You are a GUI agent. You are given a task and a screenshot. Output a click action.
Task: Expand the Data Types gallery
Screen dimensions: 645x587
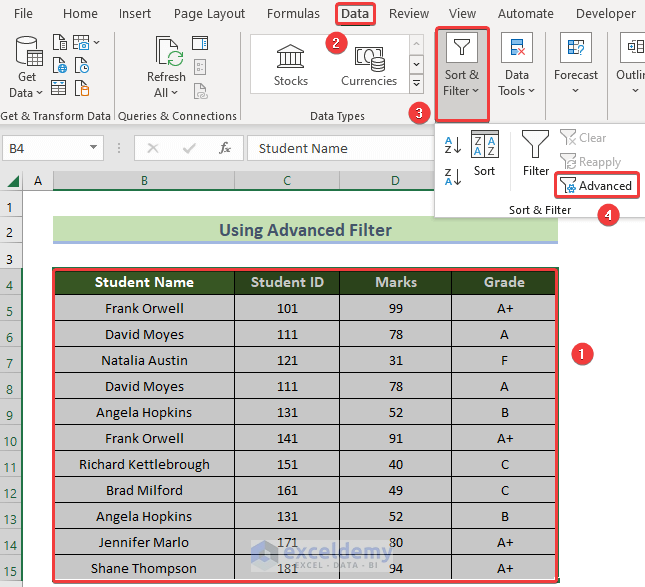417,82
